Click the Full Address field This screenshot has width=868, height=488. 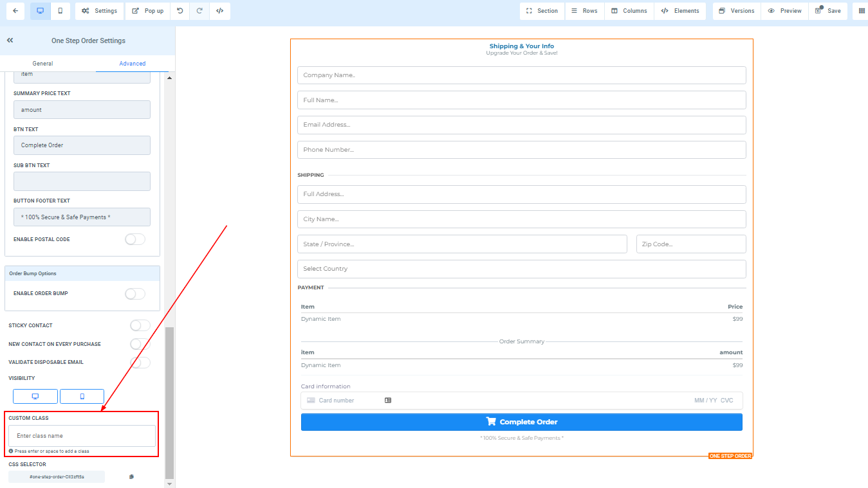[x=522, y=194]
